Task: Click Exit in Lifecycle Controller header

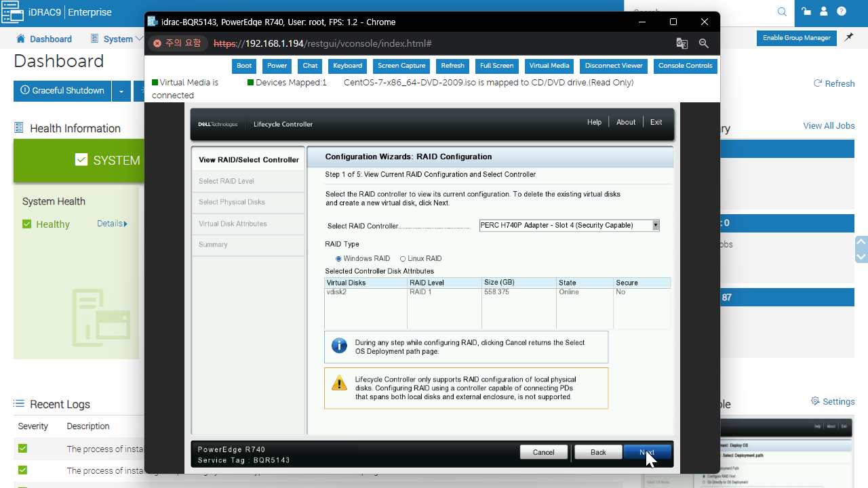Action: [x=656, y=122]
